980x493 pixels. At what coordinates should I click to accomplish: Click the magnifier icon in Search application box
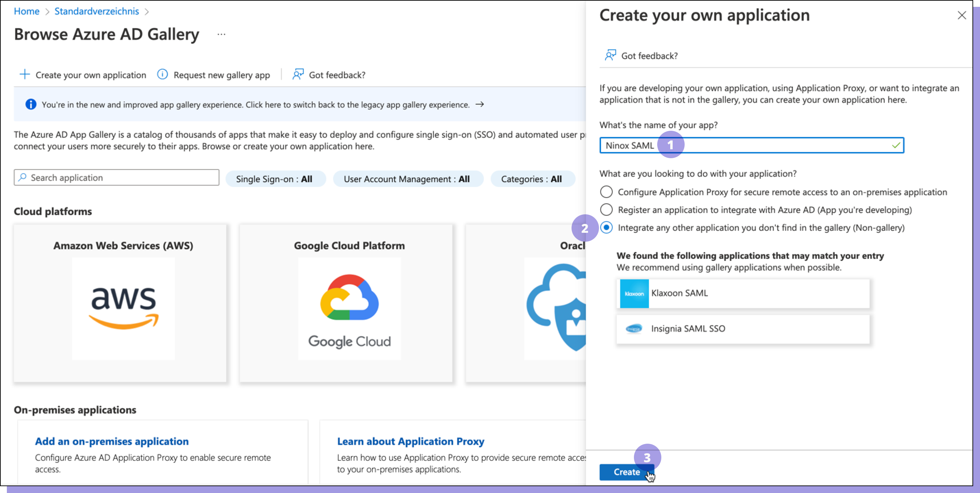(23, 177)
